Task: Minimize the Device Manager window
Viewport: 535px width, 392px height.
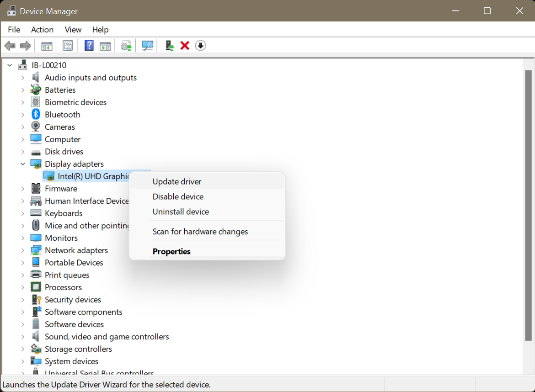Action: 455,11
